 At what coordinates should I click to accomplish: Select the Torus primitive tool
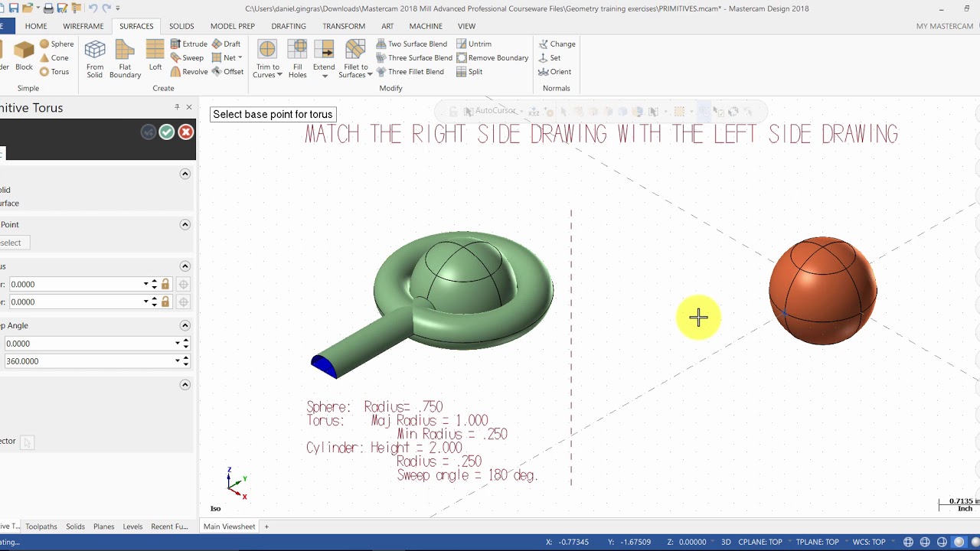point(54,71)
